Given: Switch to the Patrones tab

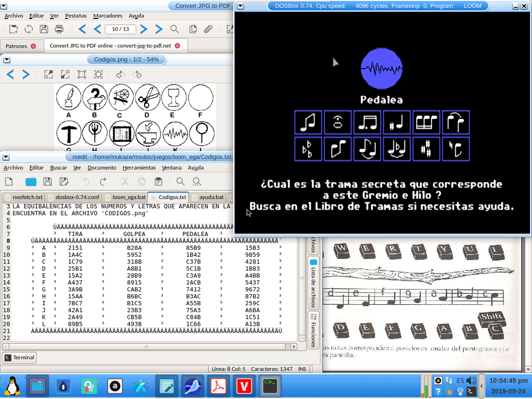Looking at the screenshot, I should [x=16, y=46].
